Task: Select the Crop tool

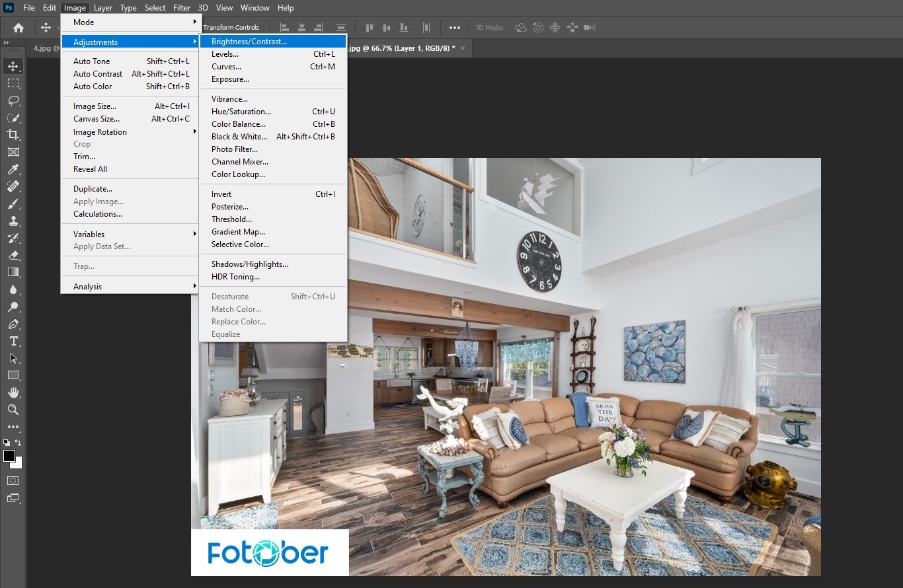Action: pyautogui.click(x=13, y=135)
